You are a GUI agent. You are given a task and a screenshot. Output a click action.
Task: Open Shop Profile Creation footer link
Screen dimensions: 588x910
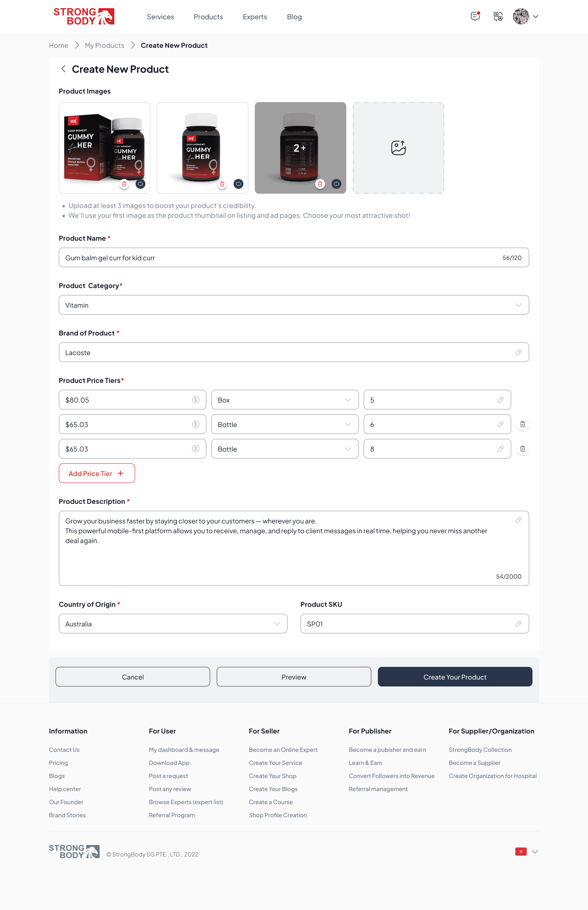(278, 815)
